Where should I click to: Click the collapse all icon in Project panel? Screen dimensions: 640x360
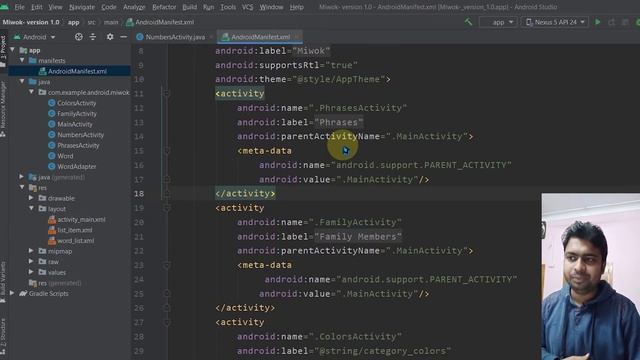tap(93, 37)
